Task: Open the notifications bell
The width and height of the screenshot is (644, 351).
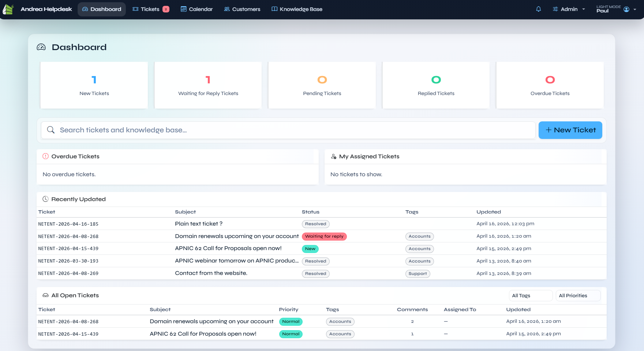Action: tap(538, 9)
